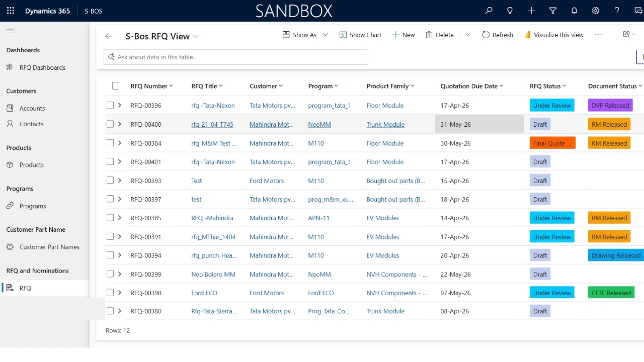Click the Dynamics 365 brand label
This screenshot has height=362, width=644.
point(47,11)
